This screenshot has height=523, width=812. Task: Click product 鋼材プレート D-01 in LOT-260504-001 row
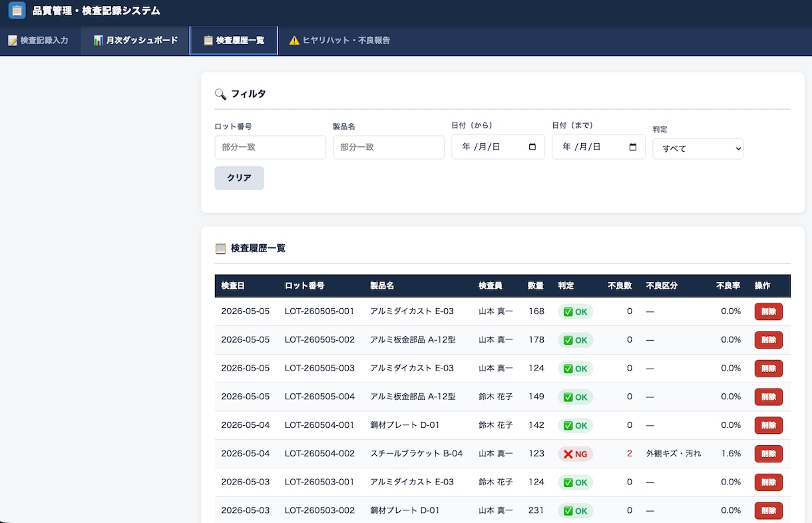pos(405,425)
